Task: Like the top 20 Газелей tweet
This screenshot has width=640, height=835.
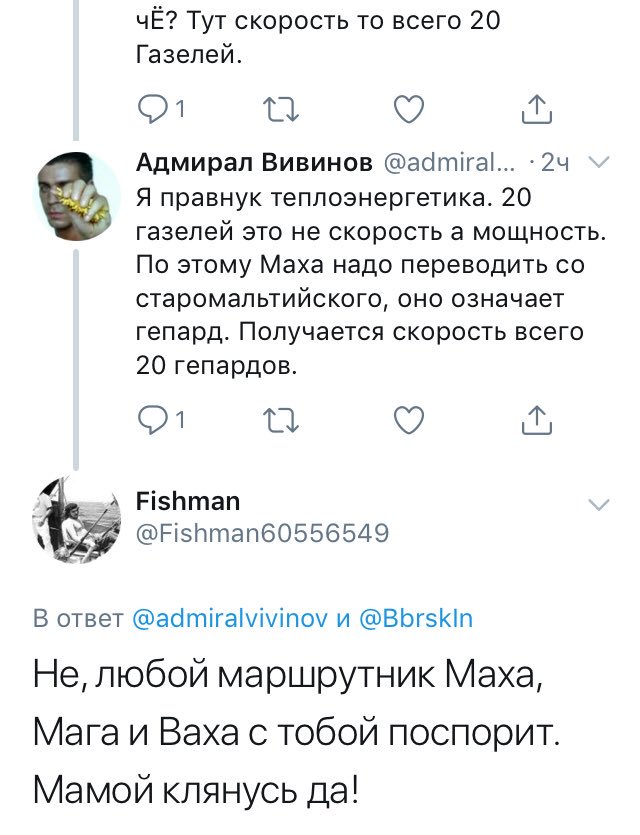Action: [x=405, y=110]
